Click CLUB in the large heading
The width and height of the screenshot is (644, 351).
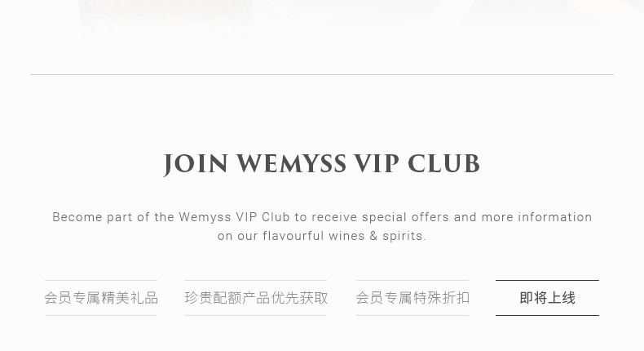tap(443, 163)
